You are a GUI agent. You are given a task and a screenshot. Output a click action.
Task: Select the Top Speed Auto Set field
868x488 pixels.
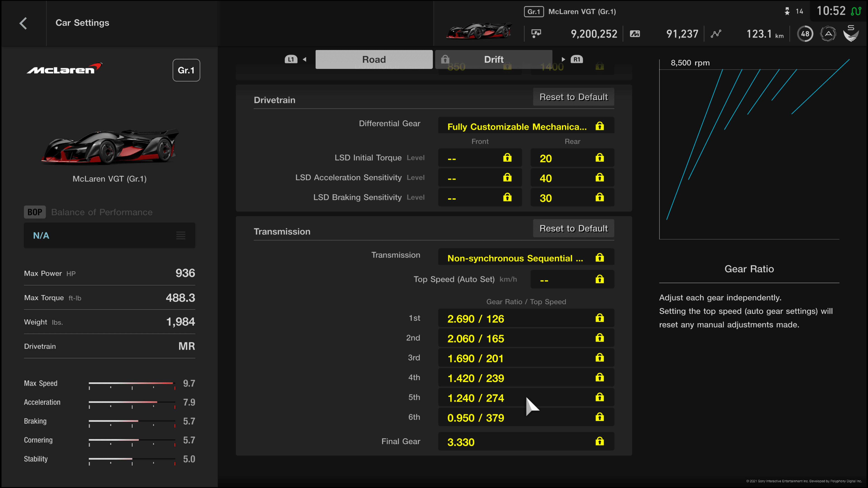coord(572,279)
